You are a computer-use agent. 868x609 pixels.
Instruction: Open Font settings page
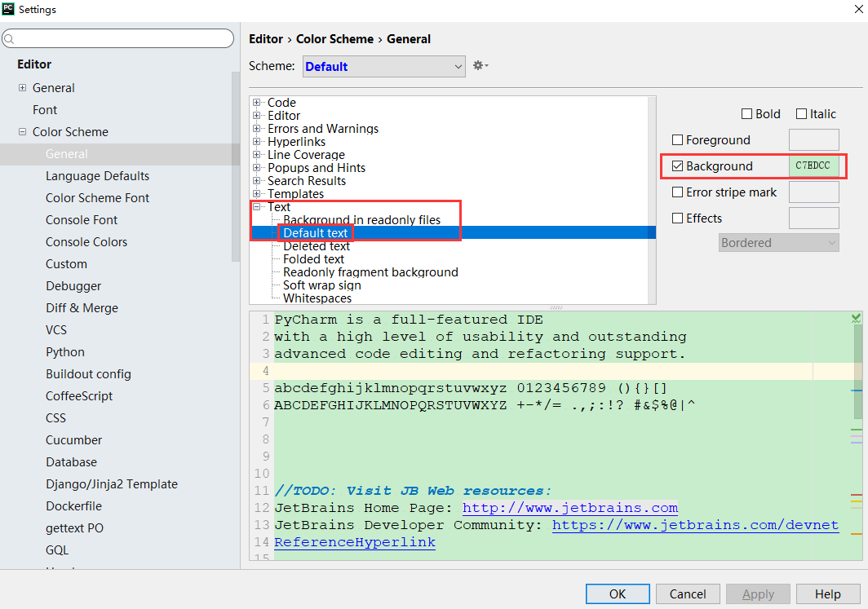[x=45, y=110]
